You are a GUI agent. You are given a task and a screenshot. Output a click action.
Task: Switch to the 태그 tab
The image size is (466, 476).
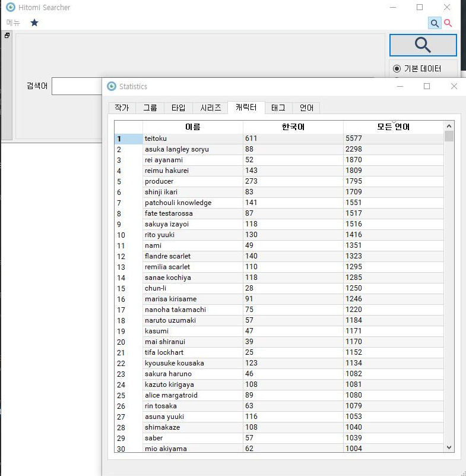[x=278, y=108]
